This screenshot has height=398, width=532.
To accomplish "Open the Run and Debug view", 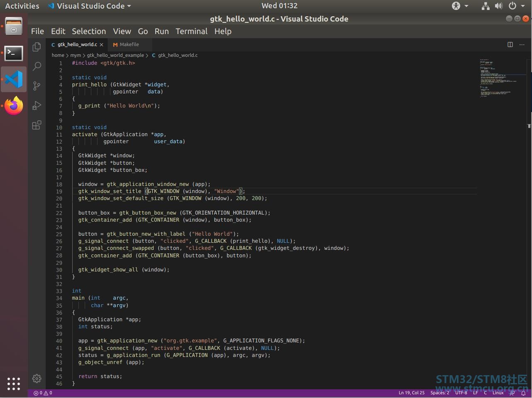I will [x=37, y=105].
